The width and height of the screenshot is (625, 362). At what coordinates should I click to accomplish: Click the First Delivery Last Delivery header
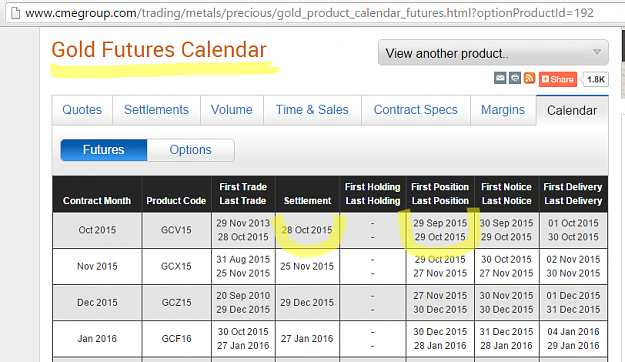pos(573,194)
